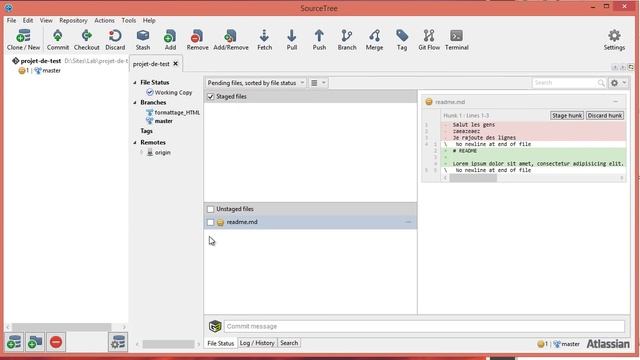
Task: Click the Merge toolbar icon
Action: click(374, 40)
